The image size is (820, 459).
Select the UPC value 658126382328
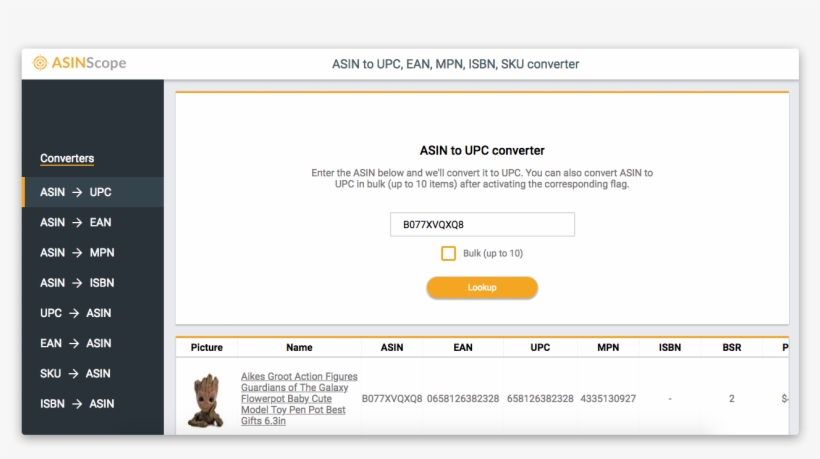point(540,399)
